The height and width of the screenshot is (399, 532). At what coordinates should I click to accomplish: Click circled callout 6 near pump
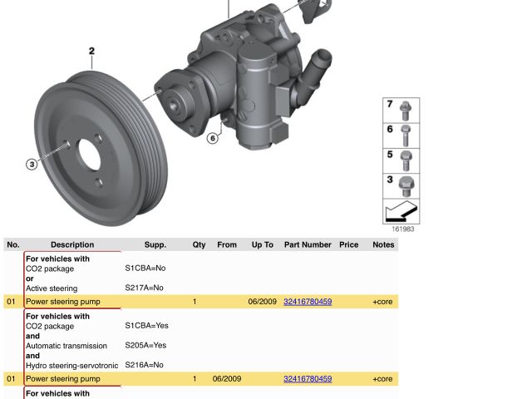(x=213, y=138)
